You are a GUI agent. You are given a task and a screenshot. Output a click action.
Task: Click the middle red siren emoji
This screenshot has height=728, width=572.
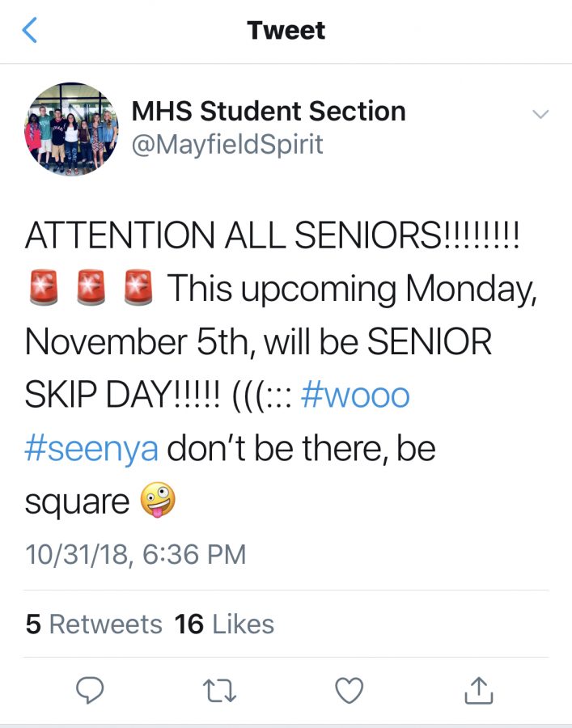91,287
